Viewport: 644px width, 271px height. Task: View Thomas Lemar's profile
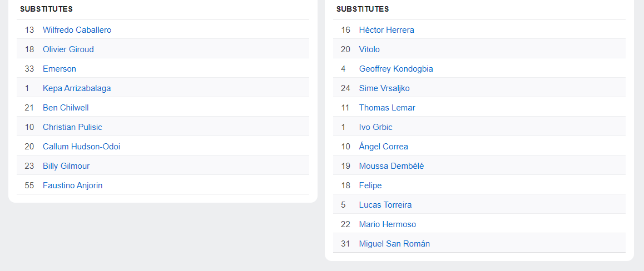click(x=387, y=108)
